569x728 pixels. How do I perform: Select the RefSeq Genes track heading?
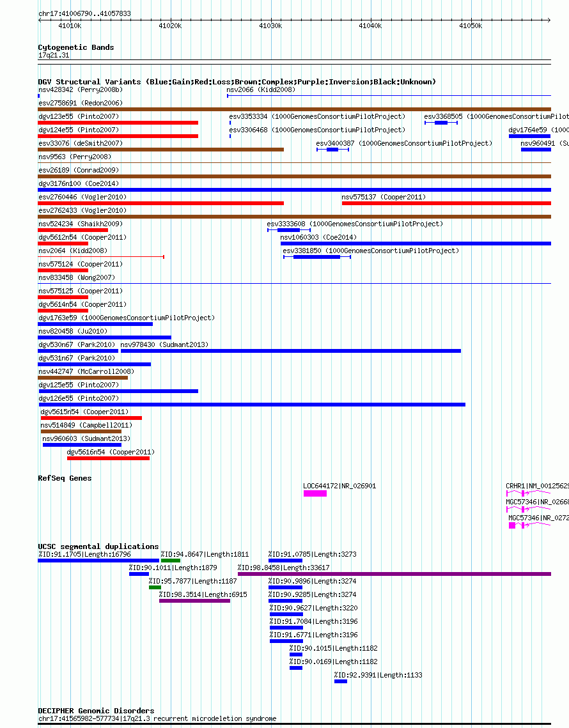[x=65, y=479]
